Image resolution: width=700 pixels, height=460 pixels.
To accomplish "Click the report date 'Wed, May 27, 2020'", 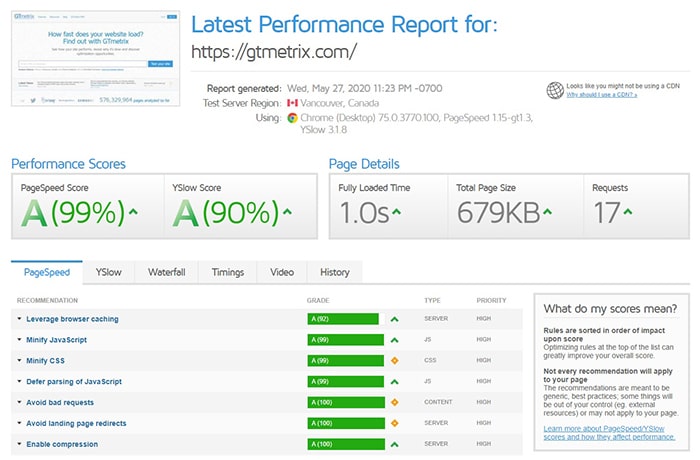I will pyautogui.click(x=327, y=88).
